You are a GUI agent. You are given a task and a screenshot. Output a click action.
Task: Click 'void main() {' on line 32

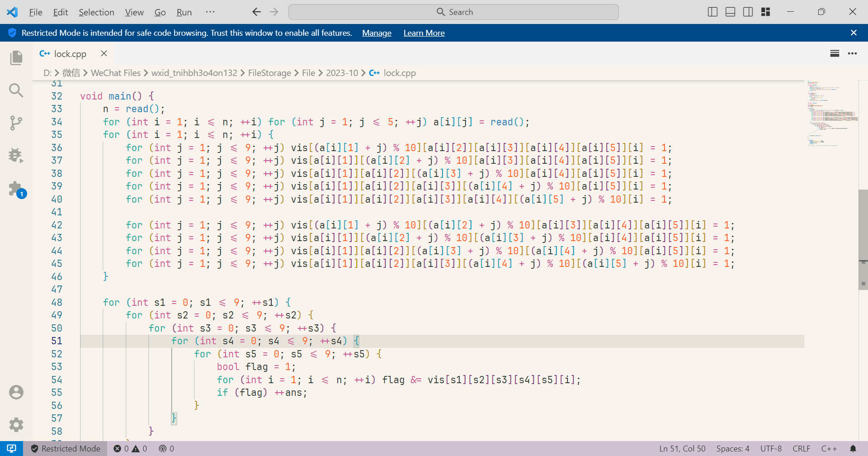117,96
